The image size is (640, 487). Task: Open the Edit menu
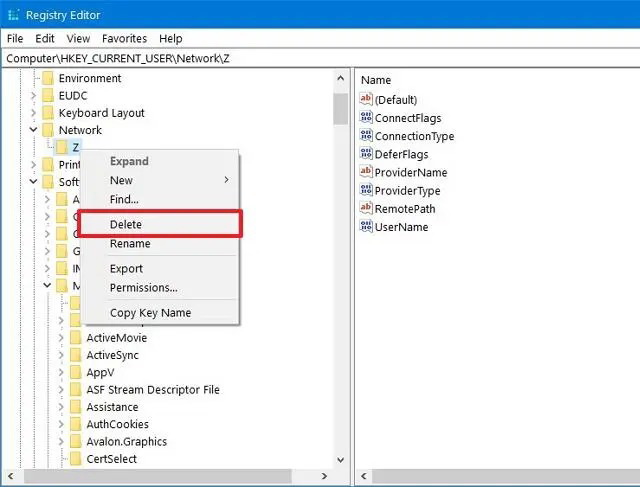[x=44, y=39]
